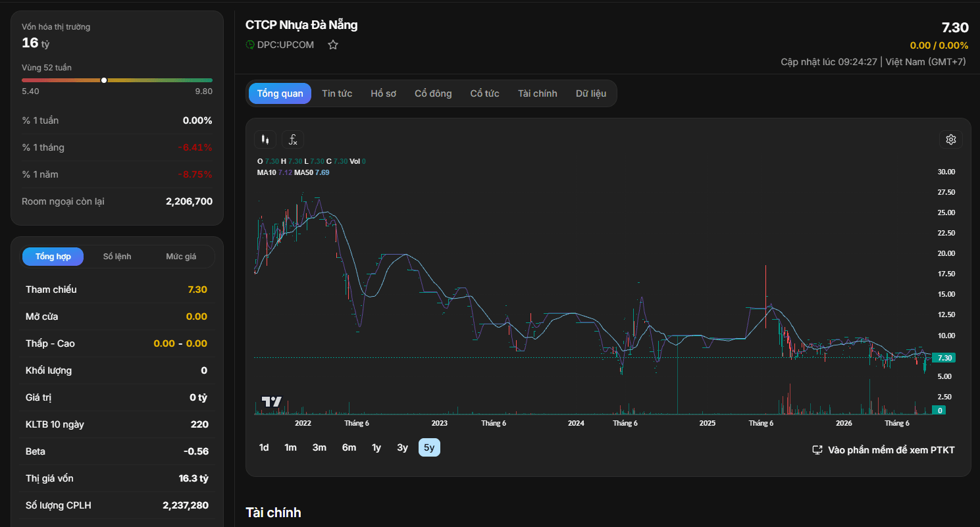This screenshot has height=527, width=980.
Task: Switch to the Tổng quan tab
Action: tap(280, 93)
